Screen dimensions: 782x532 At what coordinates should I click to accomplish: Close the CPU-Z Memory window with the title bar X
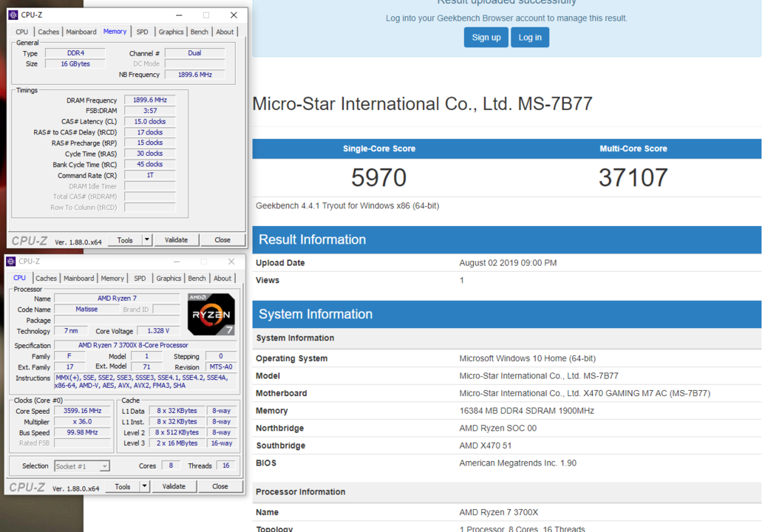(234, 15)
